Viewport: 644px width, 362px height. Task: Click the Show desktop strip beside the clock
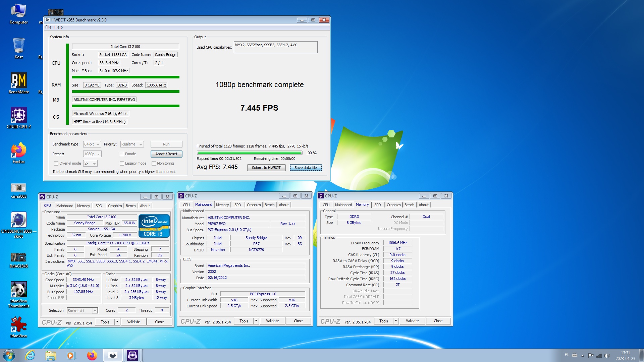(641, 355)
